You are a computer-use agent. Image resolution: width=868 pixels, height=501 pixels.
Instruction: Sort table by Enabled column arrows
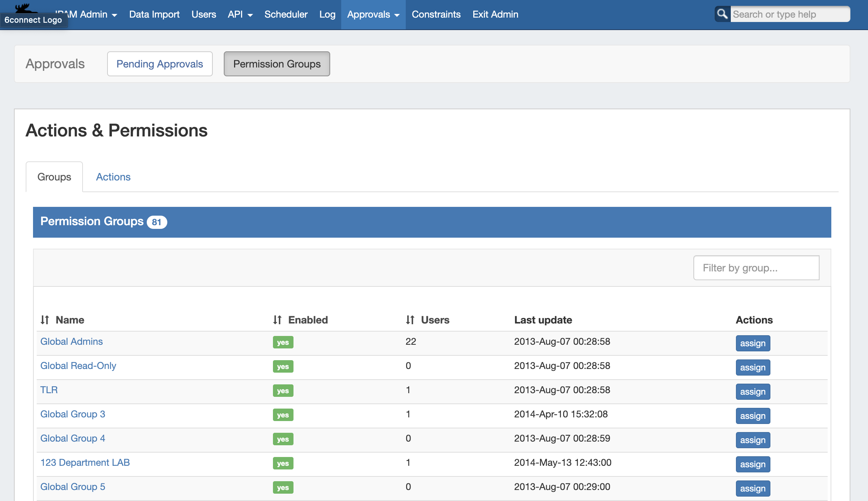pyautogui.click(x=277, y=320)
